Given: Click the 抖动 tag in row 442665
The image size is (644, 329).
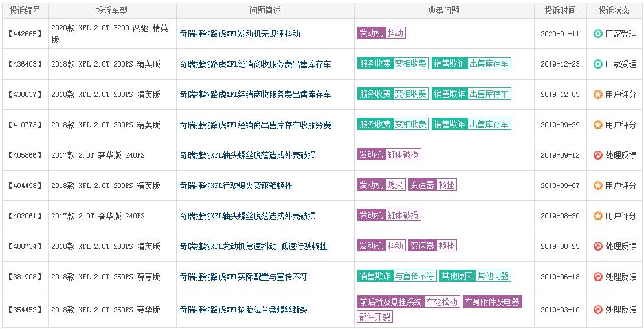Looking at the screenshot, I should pos(395,33).
